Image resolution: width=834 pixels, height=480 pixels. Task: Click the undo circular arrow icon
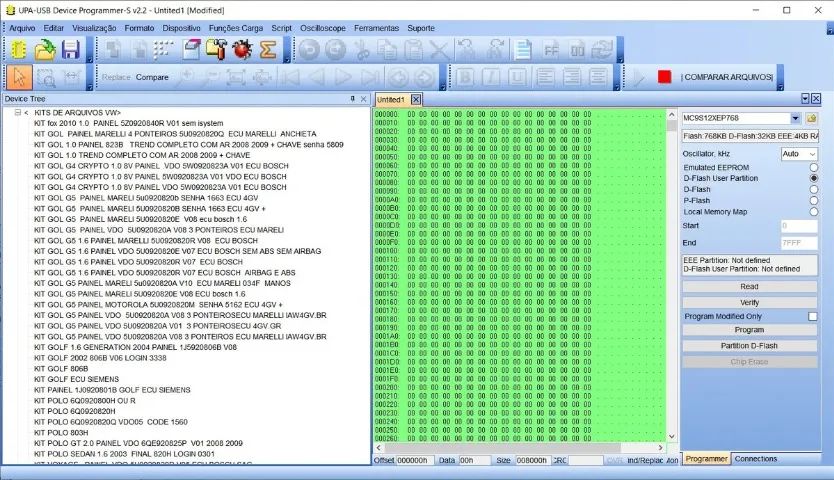coord(309,50)
